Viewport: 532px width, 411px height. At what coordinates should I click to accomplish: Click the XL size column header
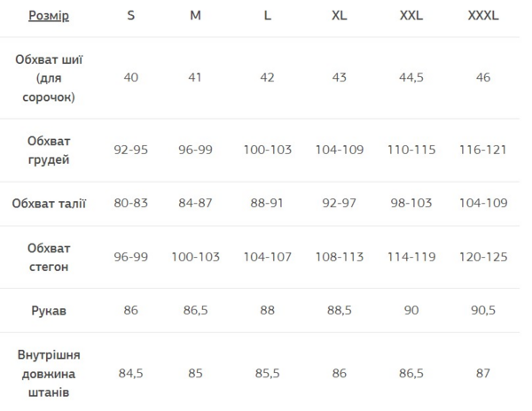coord(340,16)
